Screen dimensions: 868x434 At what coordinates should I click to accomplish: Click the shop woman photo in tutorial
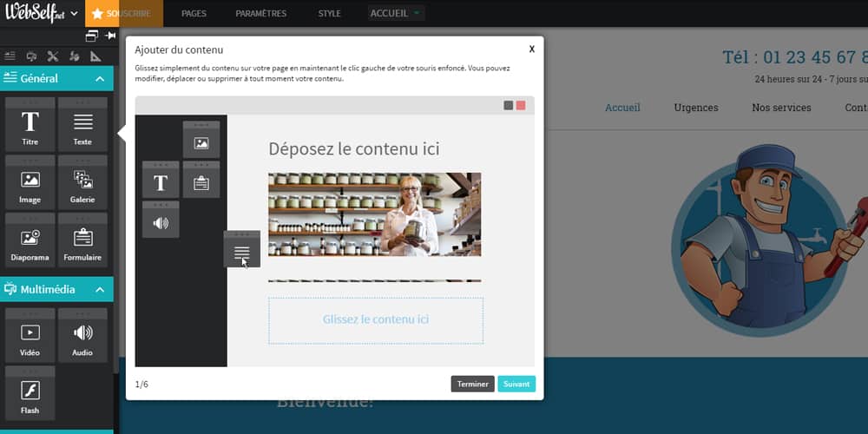pyautogui.click(x=375, y=214)
